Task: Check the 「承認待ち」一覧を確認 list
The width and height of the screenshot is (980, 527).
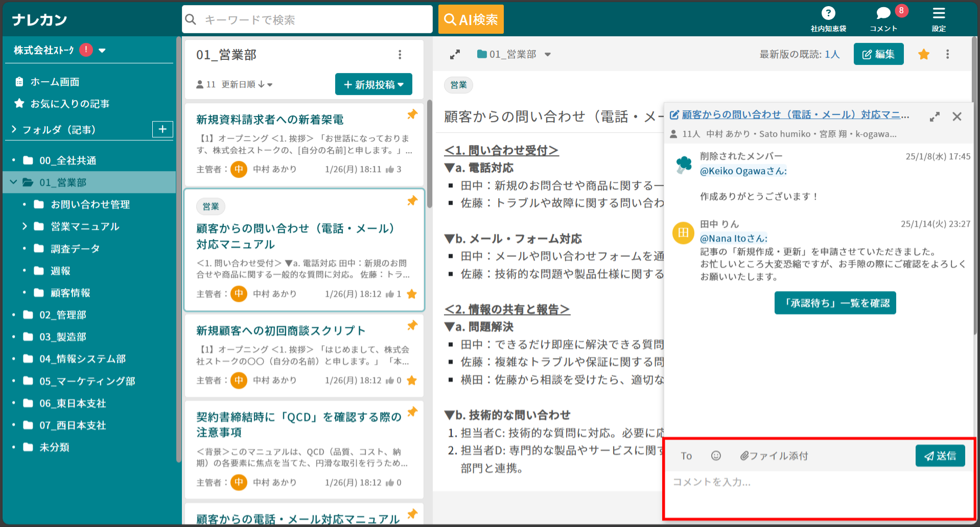Action: 835,302
